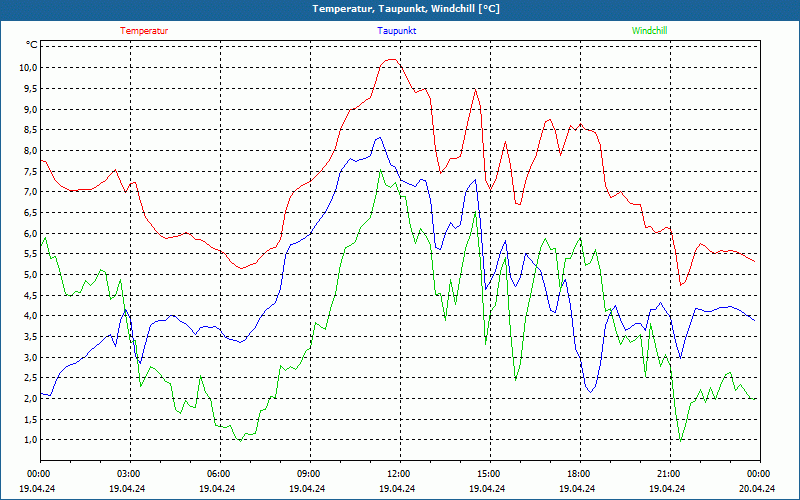Click the 03:00 time axis label

click(130, 474)
